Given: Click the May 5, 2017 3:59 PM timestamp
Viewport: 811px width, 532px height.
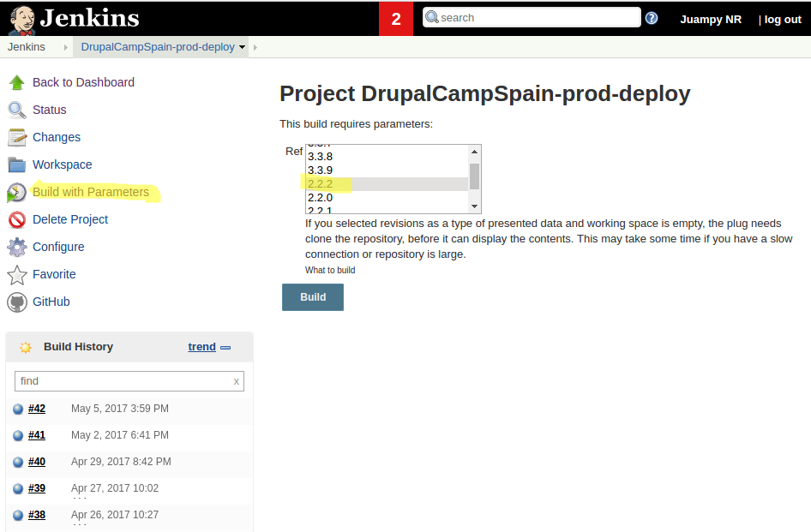Looking at the screenshot, I should [x=120, y=409].
